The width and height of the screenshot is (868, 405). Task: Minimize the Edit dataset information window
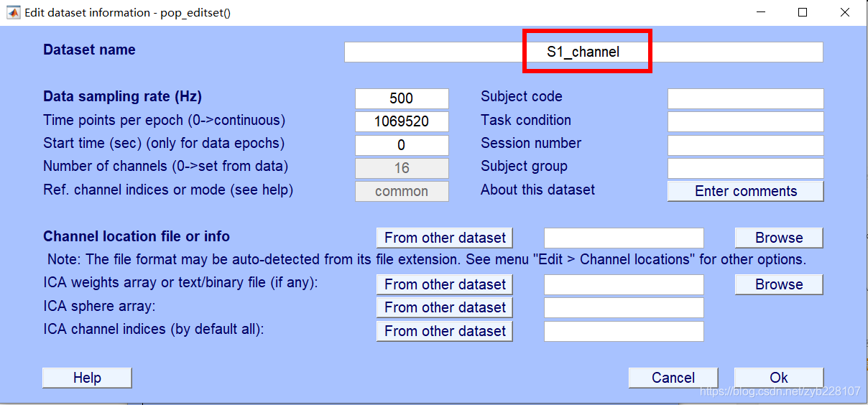760,12
